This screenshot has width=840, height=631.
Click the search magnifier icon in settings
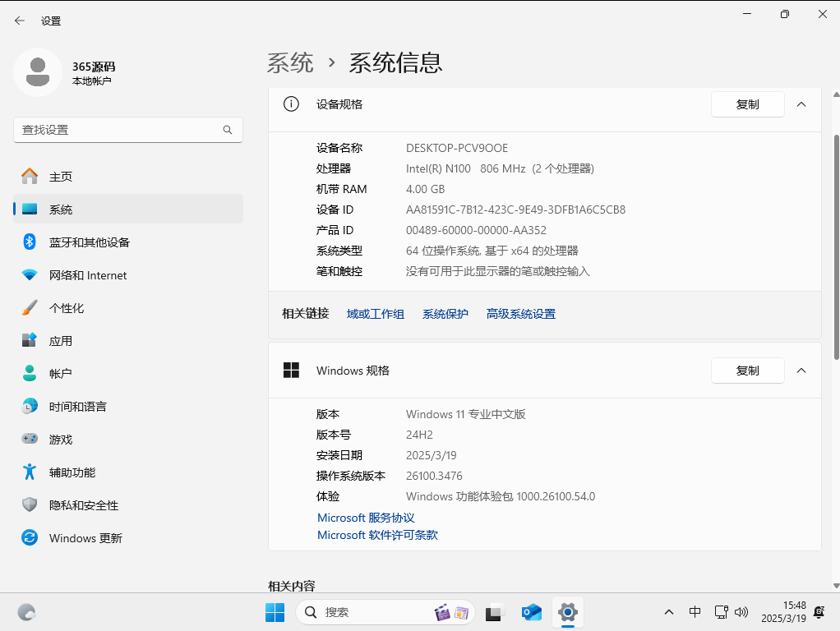[x=228, y=130]
